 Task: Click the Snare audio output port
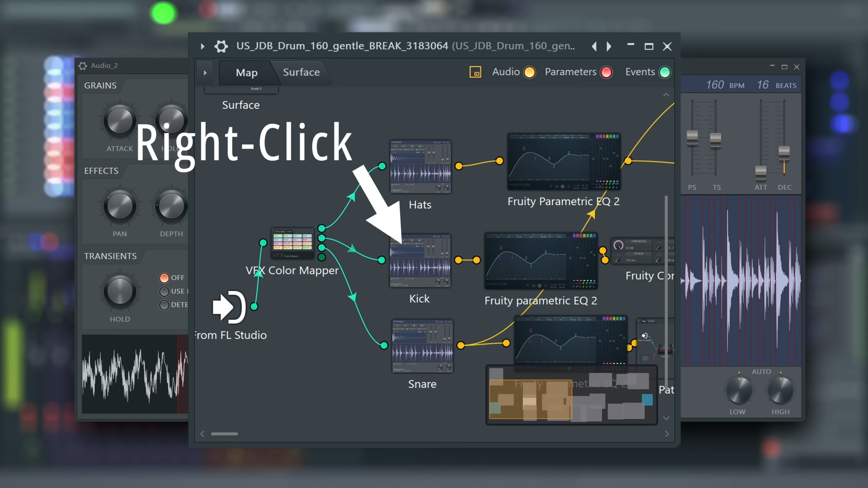461,345
